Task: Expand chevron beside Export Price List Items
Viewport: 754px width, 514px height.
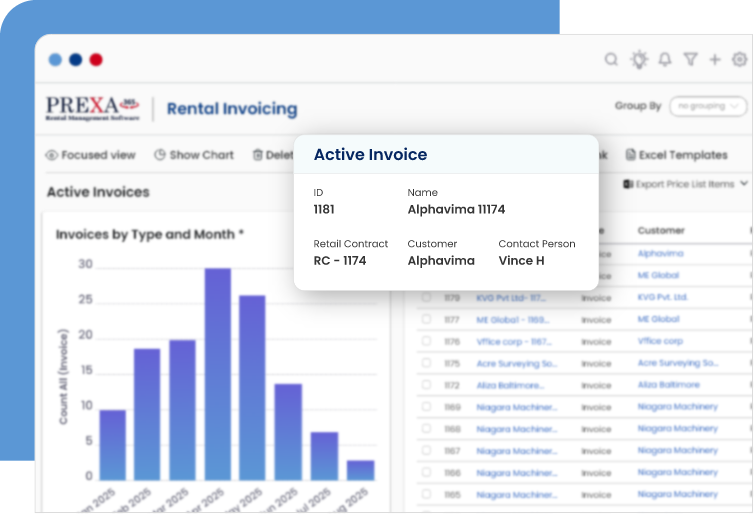Action: (744, 183)
